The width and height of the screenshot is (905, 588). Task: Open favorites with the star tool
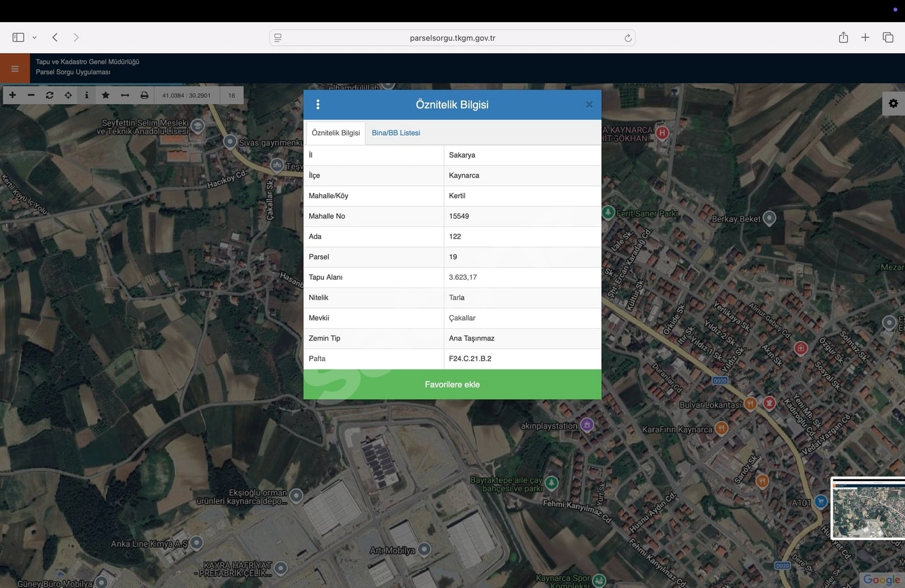(x=106, y=95)
